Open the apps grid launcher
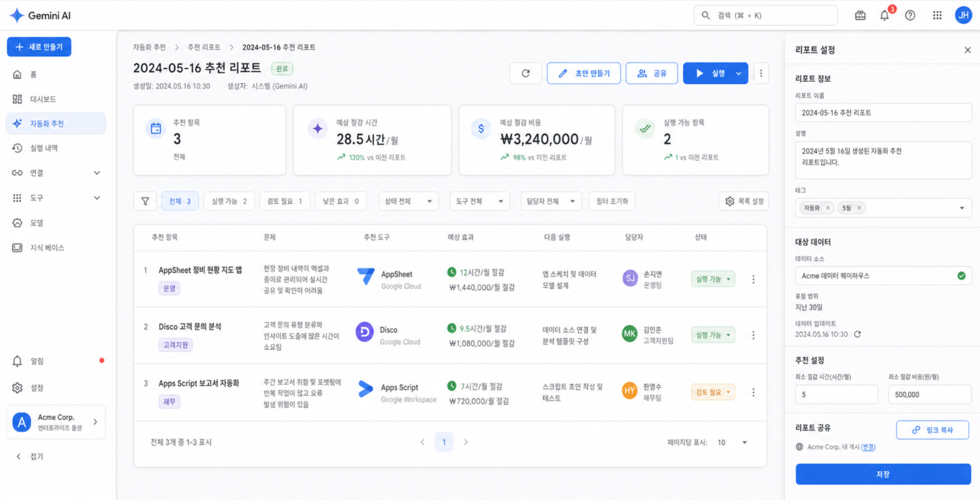This screenshot has height=500, width=980. 937,15
